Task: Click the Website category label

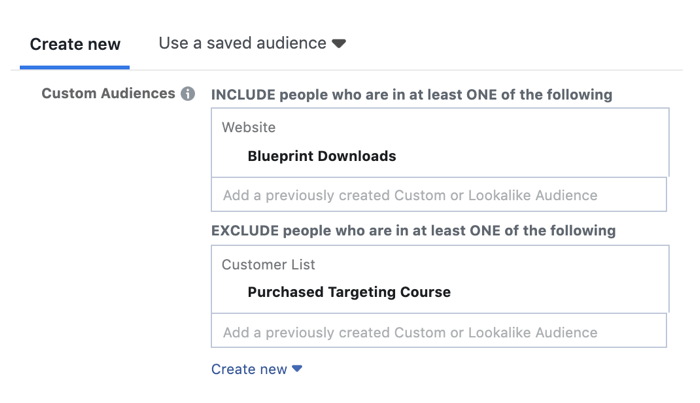Action: coord(249,127)
